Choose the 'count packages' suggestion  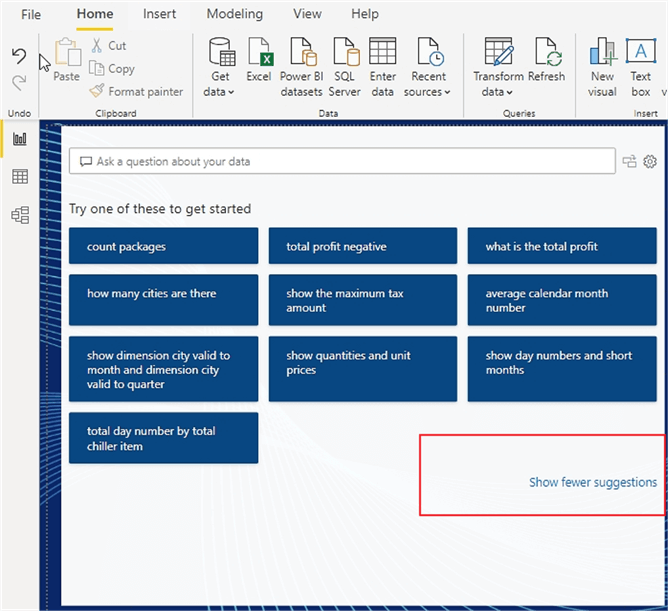tap(164, 246)
